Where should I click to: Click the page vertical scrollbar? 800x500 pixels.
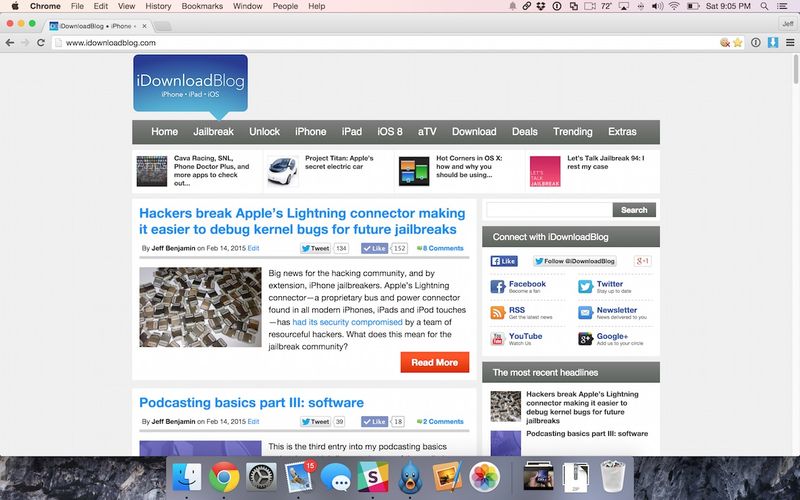796,69
